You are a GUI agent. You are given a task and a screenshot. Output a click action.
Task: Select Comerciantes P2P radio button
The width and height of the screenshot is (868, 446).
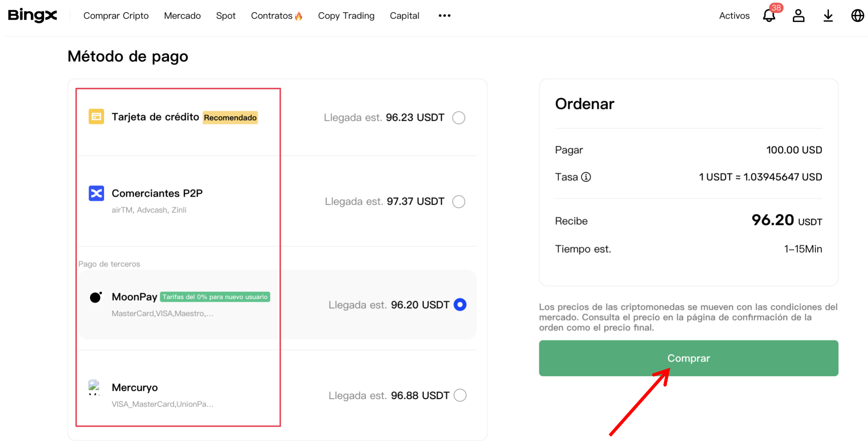[x=459, y=202]
